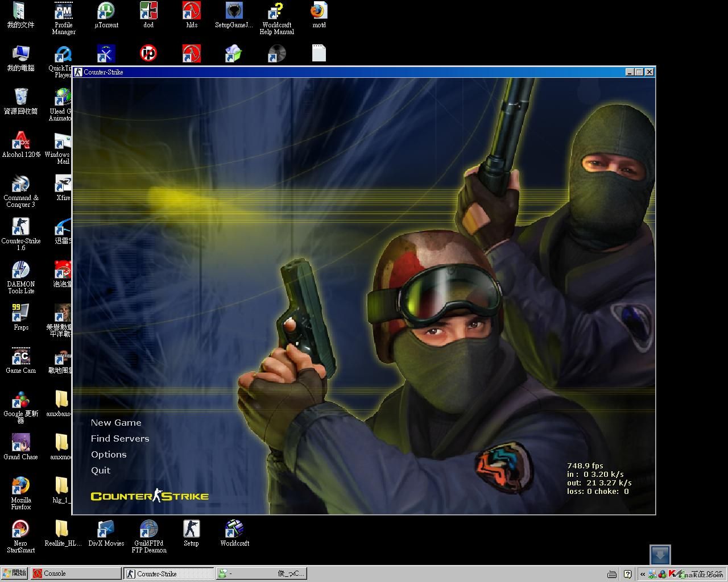Open the Options menu item
The height and width of the screenshot is (582, 728).
coord(109,455)
